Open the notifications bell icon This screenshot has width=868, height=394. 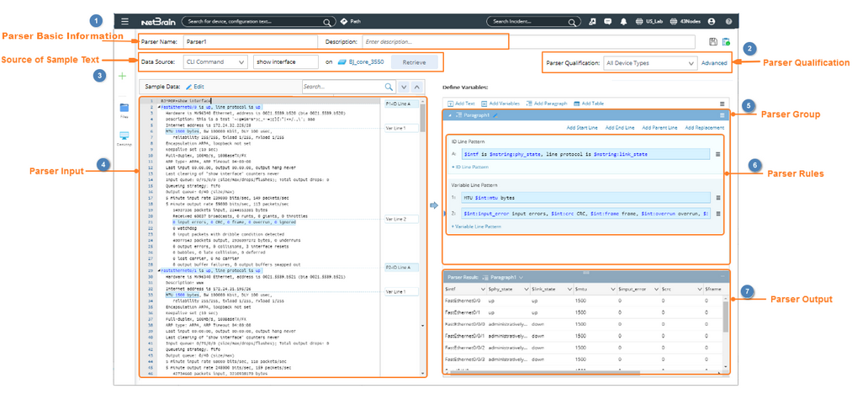(623, 21)
